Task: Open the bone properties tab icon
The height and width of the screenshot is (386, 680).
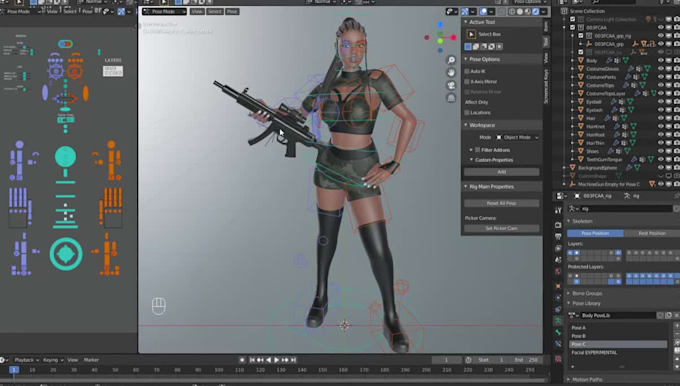Action: click(558, 332)
